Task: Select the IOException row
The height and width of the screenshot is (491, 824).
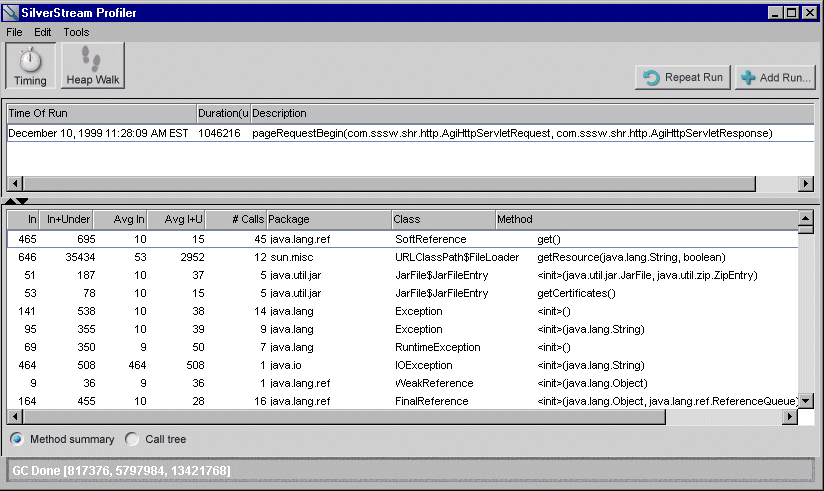Action: point(403,365)
